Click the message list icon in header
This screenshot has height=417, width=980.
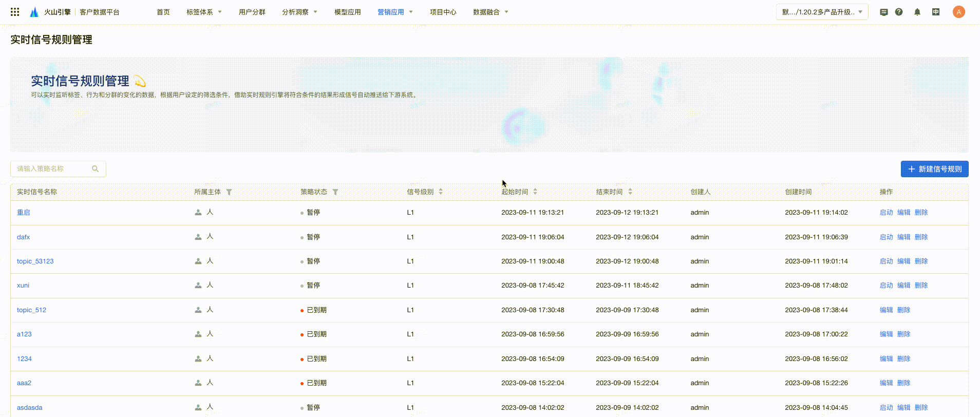point(883,12)
